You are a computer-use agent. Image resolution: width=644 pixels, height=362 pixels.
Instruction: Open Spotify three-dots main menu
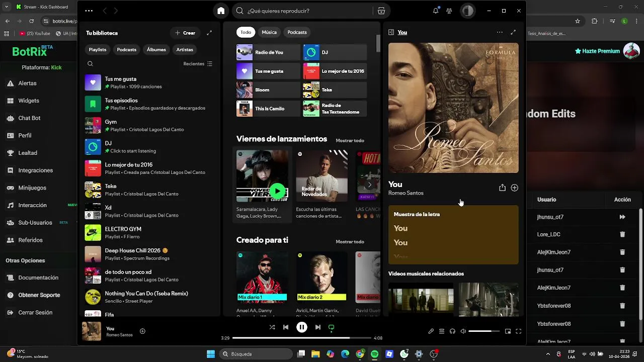point(89,11)
